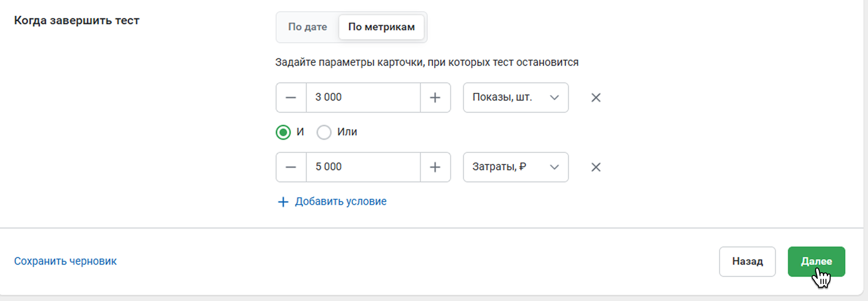
Task: Switch to По метрикам tab
Action: (381, 27)
